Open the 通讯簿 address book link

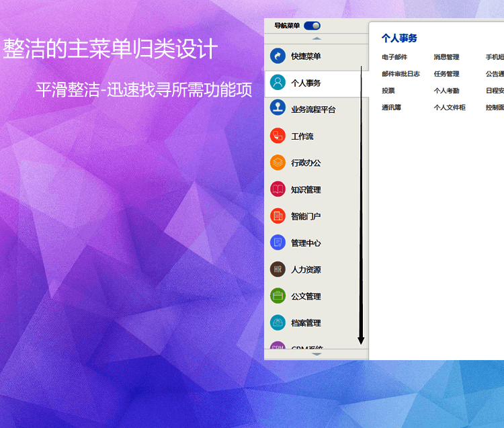click(x=391, y=108)
